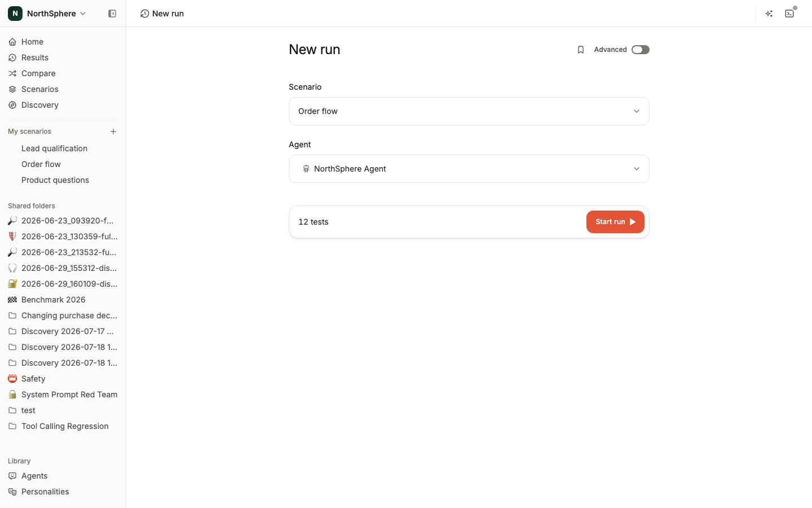Open the Benchmark 2026 folder
The image size is (812, 508).
63,300
